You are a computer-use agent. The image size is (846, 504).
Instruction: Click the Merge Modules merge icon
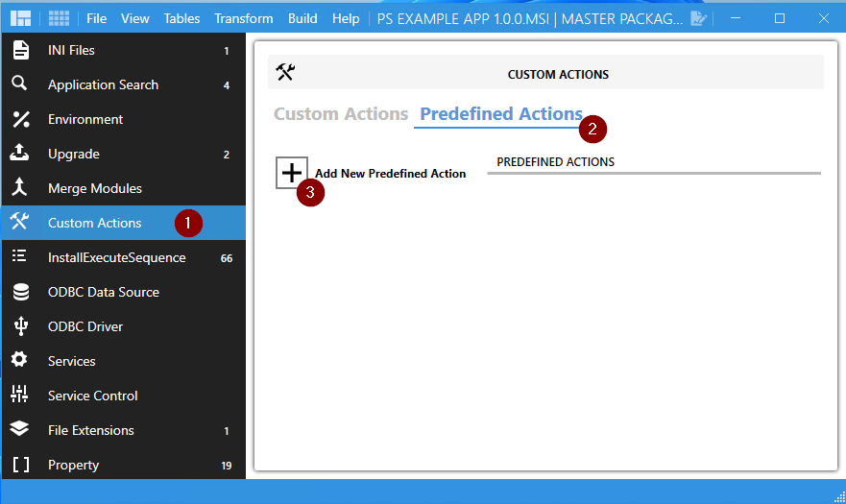pos(19,186)
